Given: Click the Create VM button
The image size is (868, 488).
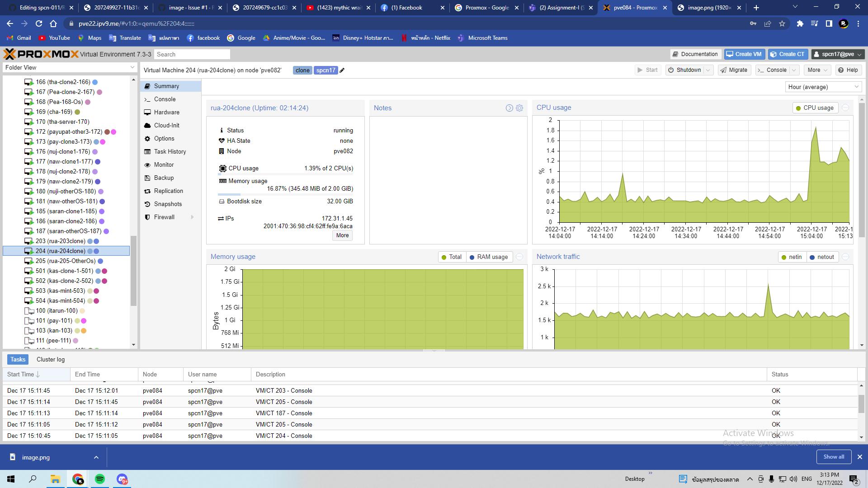Looking at the screenshot, I should [744, 54].
